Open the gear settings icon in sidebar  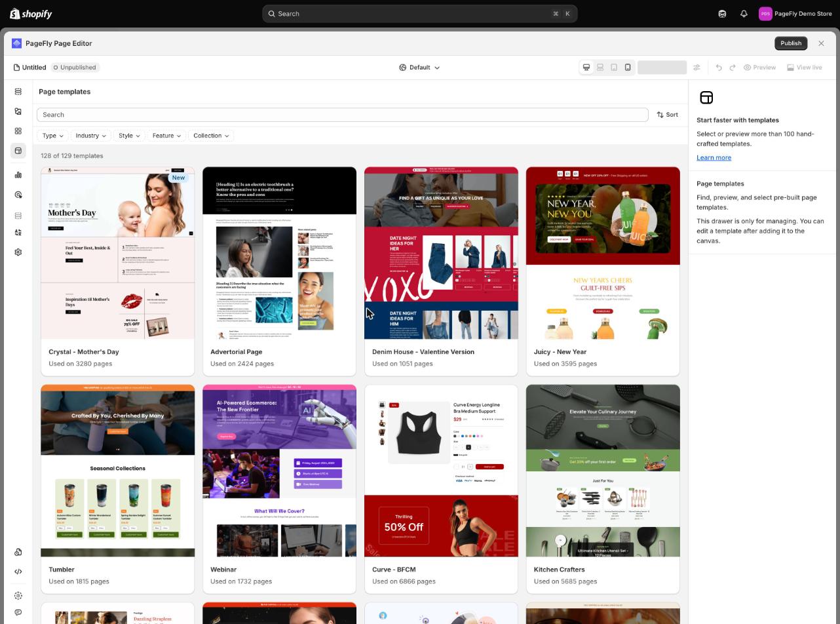[x=18, y=252]
